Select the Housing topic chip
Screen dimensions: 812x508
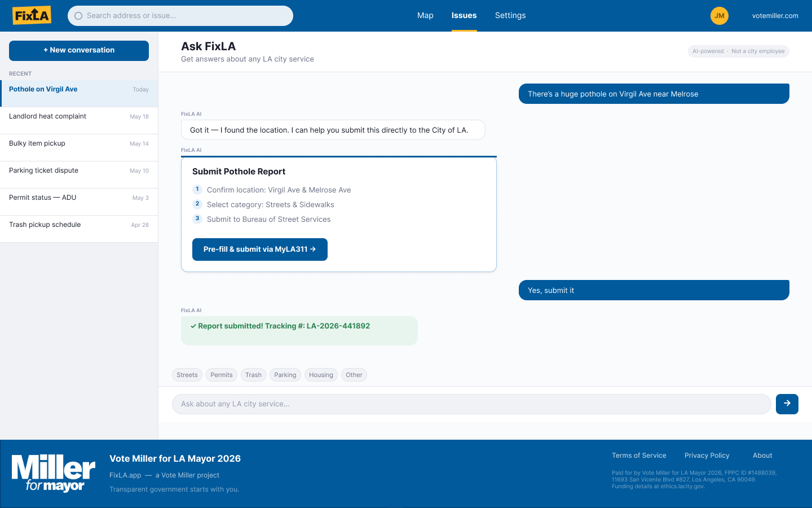point(321,375)
